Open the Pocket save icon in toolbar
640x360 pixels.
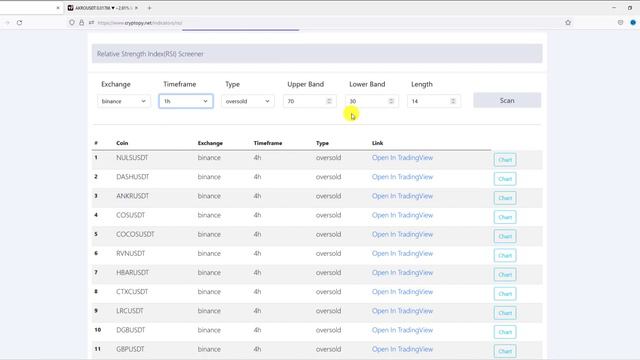(x=620, y=23)
